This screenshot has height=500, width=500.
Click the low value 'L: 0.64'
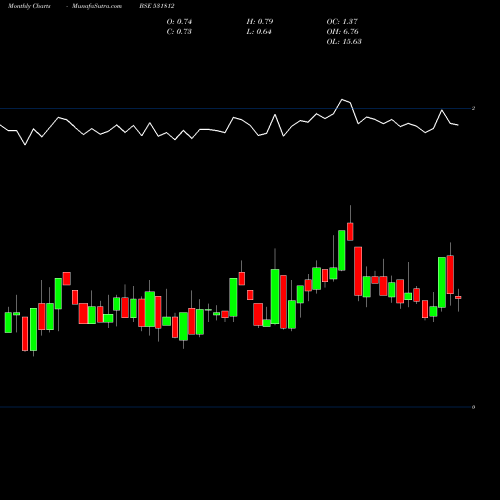[x=259, y=32]
